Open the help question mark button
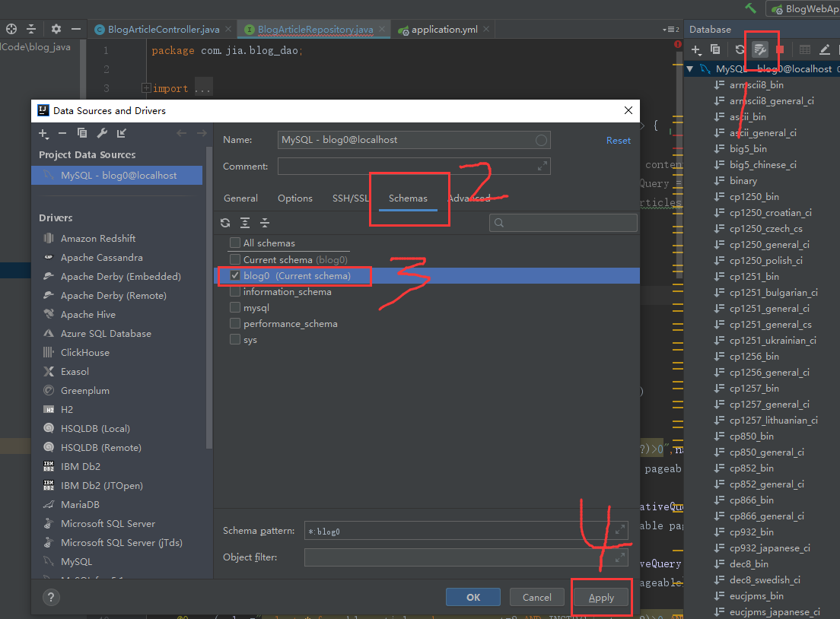This screenshot has width=840, height=619. (x=51, y=598)
